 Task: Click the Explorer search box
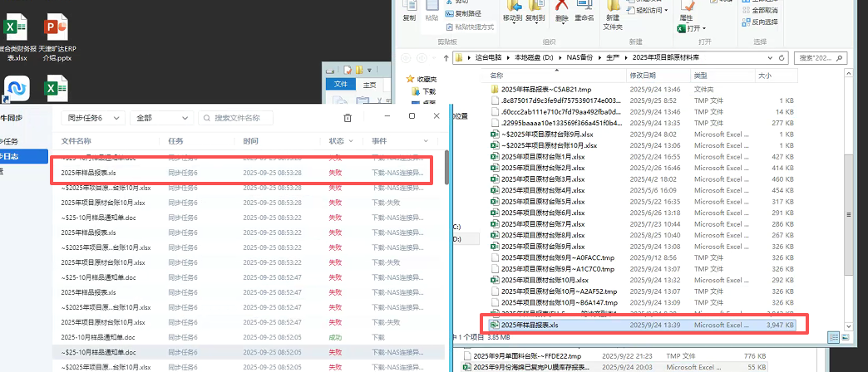coord(821,57)
